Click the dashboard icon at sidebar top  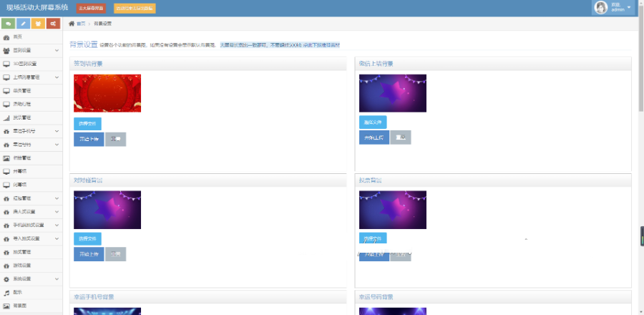click(6, 37)
